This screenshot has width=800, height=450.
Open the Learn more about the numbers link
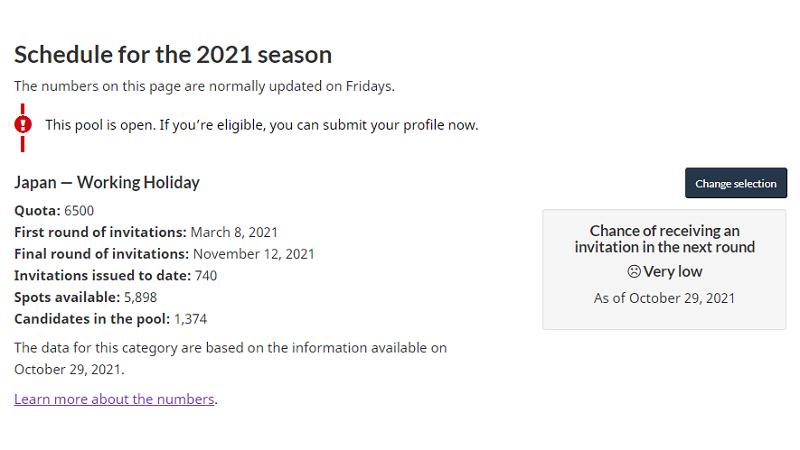114,399
